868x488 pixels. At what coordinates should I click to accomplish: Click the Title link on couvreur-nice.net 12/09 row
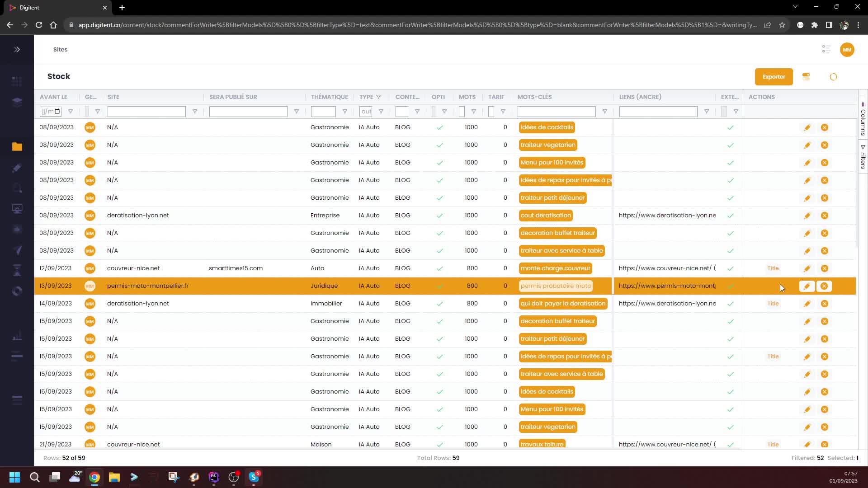[x=773, y=268]
